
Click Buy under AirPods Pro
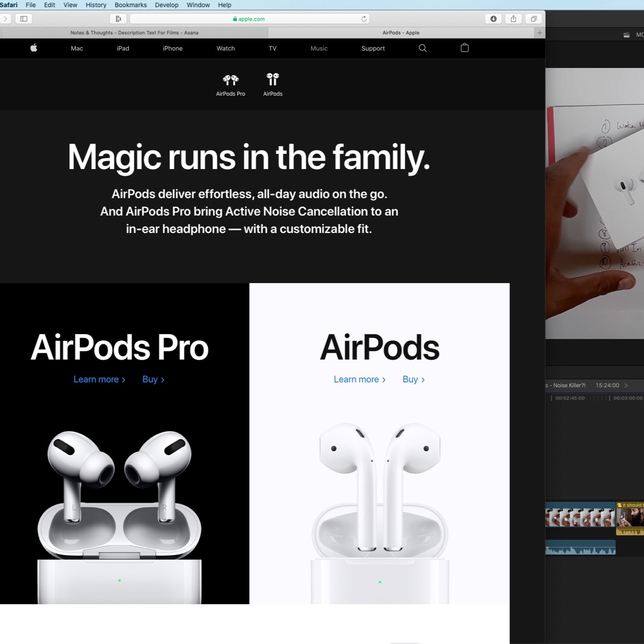(153, 379)
